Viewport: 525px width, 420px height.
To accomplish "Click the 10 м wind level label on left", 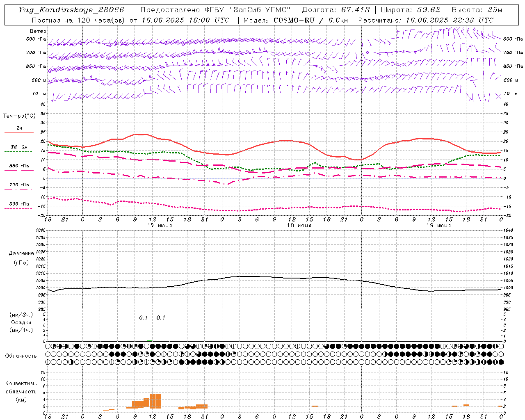I will coord(39,94).
